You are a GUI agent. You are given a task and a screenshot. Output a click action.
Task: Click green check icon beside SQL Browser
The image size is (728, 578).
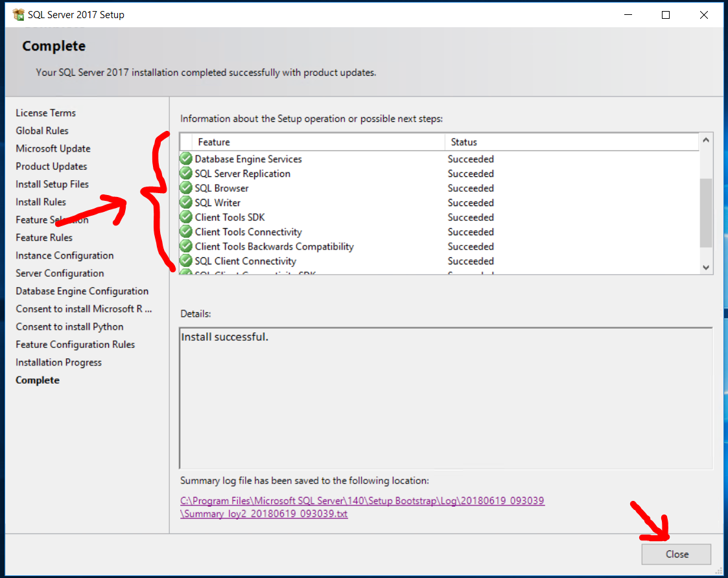[x=186, y=188]
